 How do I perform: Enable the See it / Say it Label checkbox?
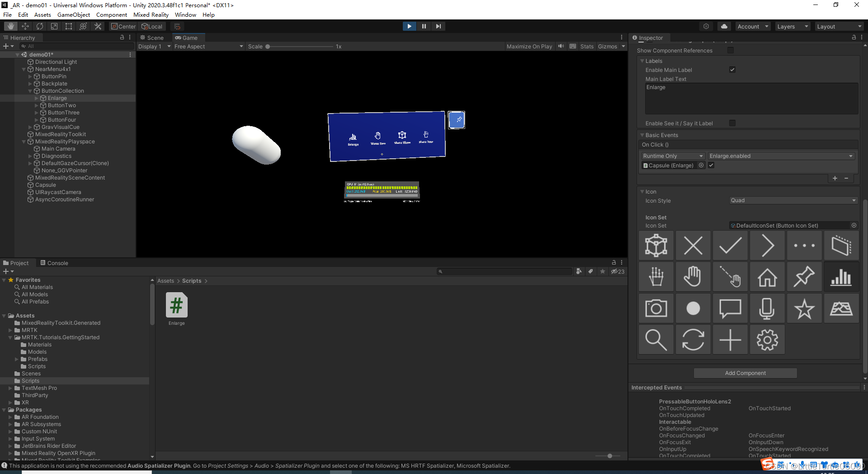(x=732, y=123)
